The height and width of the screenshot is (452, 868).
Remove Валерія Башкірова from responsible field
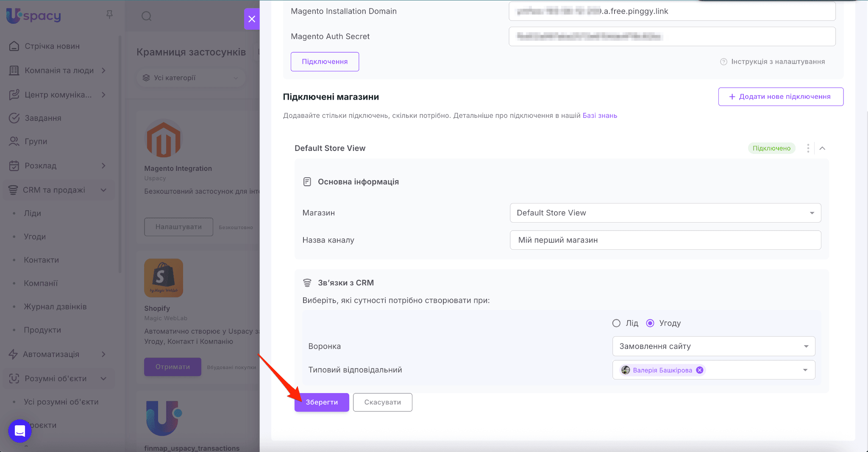tap(700, 370)
